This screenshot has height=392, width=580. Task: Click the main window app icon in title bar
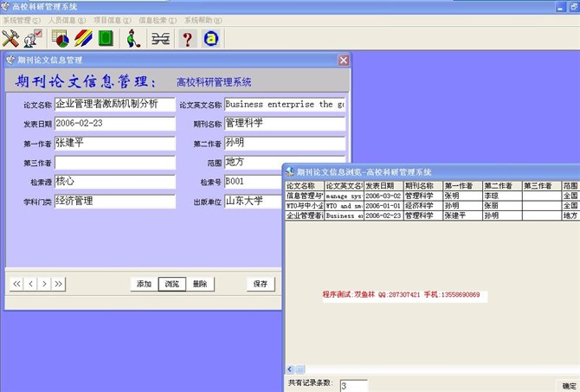click(x=5, y=7)
